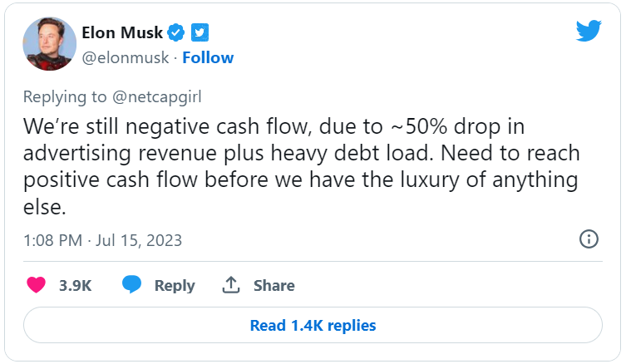Viewport: 626px width, 364px height.
Task: Click the @elonmusk handle
Action: tap(126, 58)
